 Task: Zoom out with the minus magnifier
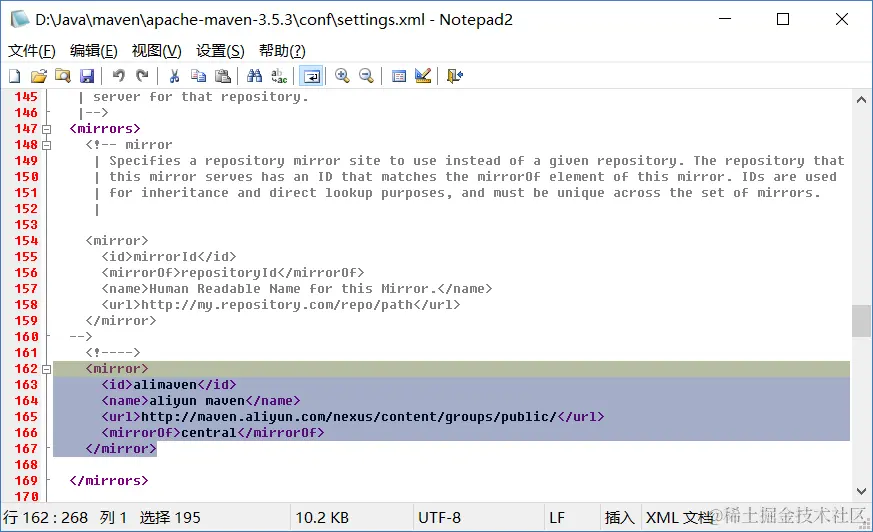pyautogui.click(x=366, y=76)
